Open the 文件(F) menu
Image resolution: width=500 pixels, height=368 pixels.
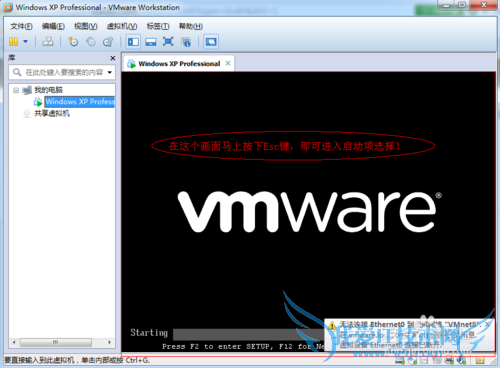(x=21, y=26)
